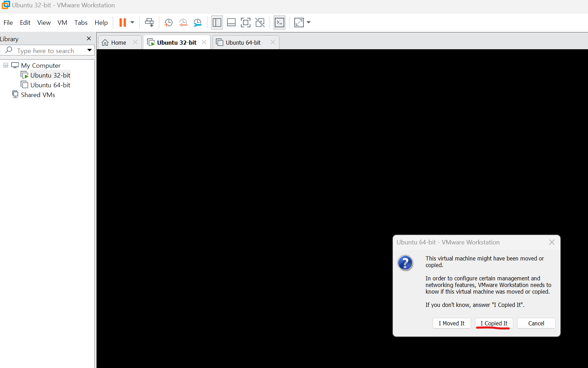Click the Shared VMs icon in tree
Image resolution: width=588 pixels, height=368 pixels.
coord(15,94)
